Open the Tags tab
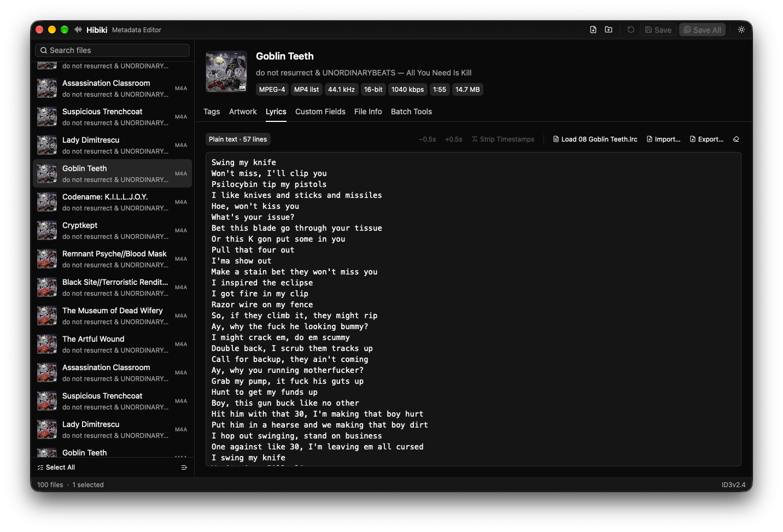 click(212, 112)
